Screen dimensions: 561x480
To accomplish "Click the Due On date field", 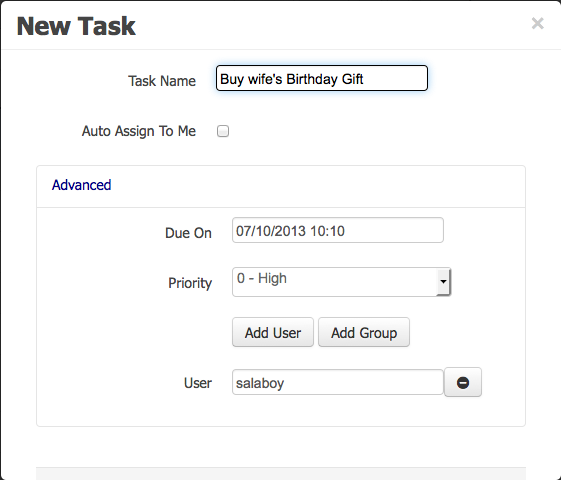I will pos(338,230).
